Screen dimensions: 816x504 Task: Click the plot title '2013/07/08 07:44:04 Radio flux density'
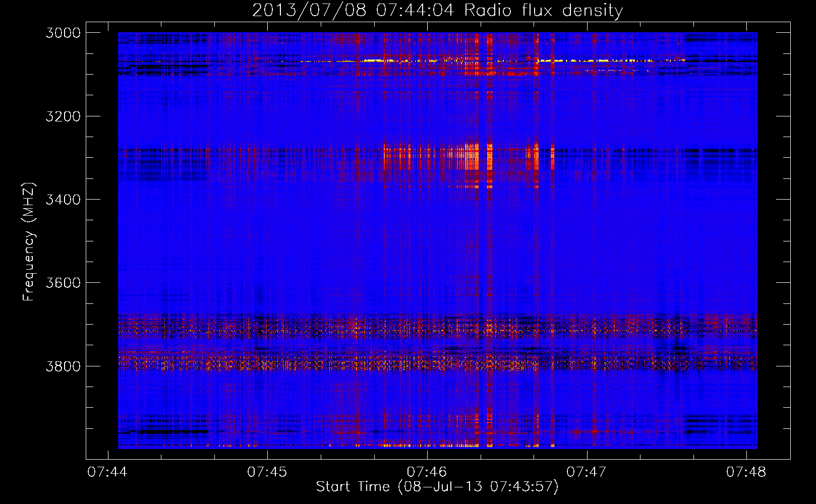tap(437, 10)
